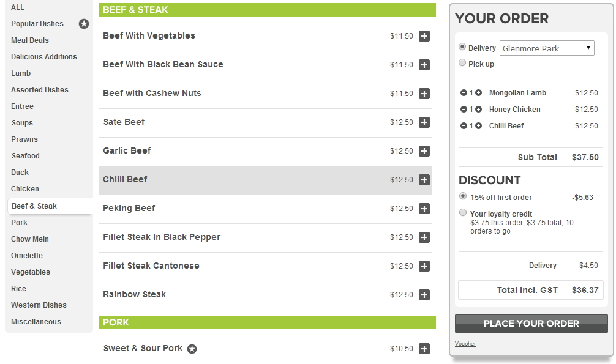Show the Meal Deals category
Viewport: 616px width, 364px height.
click(30, 40)
